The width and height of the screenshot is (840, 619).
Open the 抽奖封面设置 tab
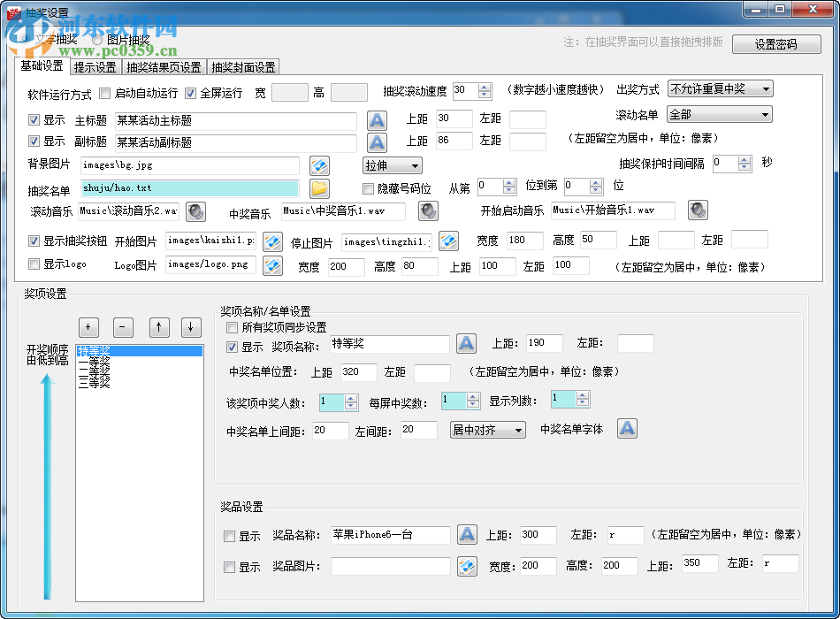click(x=243, y=65)
